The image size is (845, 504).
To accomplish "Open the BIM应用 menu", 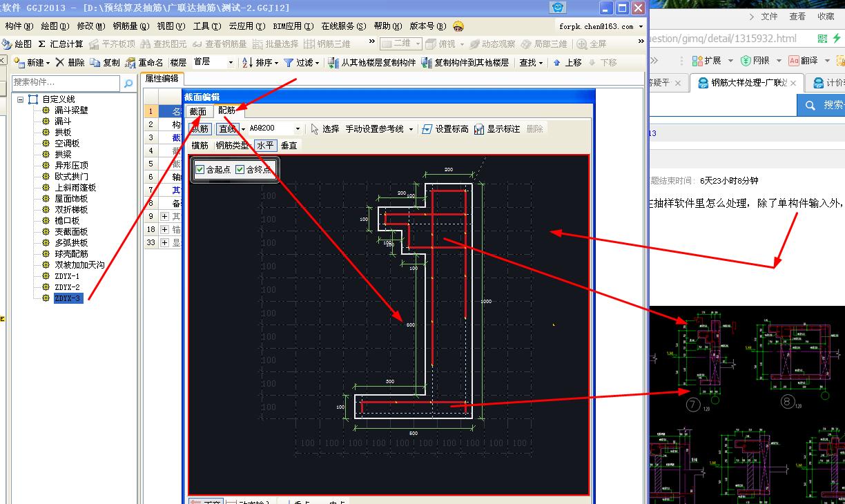I will 292,26.
